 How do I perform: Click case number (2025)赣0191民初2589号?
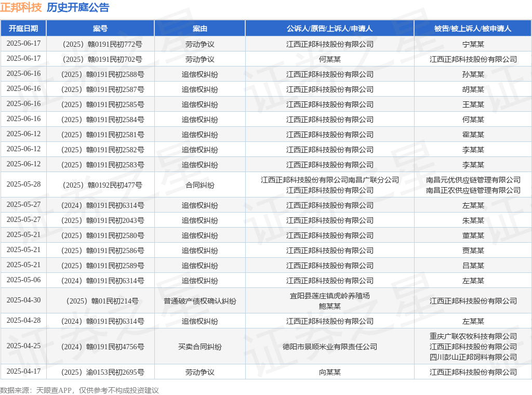(103, 266)
